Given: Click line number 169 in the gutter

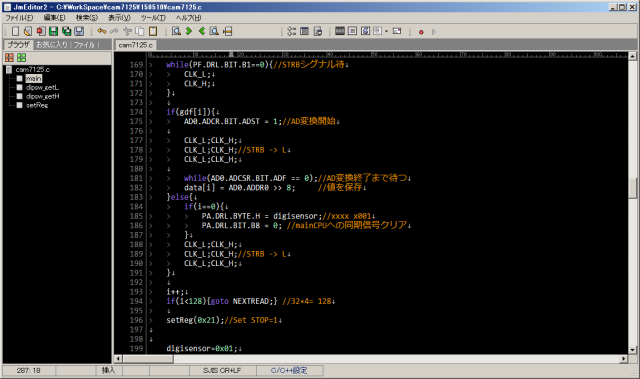Looking at the screenshot, I should 136,64.
